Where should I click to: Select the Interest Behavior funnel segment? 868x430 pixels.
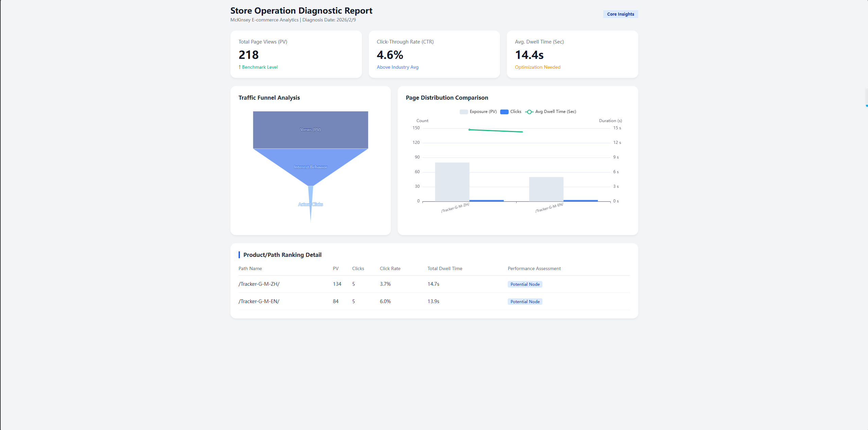click(310, 167)
